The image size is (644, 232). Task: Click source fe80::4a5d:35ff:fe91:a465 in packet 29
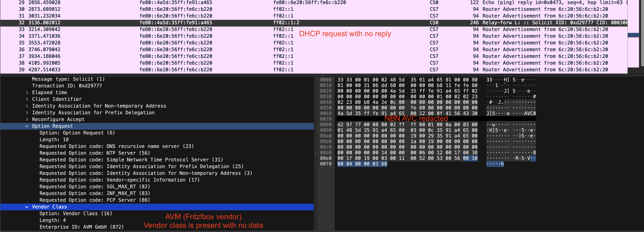coord(176,2)
